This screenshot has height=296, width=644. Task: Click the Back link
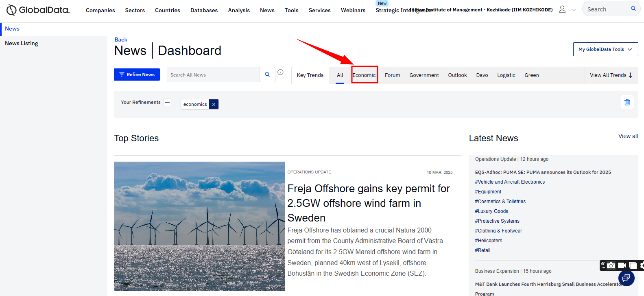pos(121,39)
